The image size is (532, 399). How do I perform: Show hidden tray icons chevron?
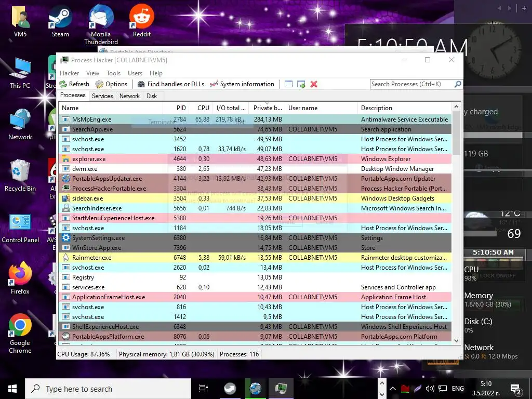[393, 389]
